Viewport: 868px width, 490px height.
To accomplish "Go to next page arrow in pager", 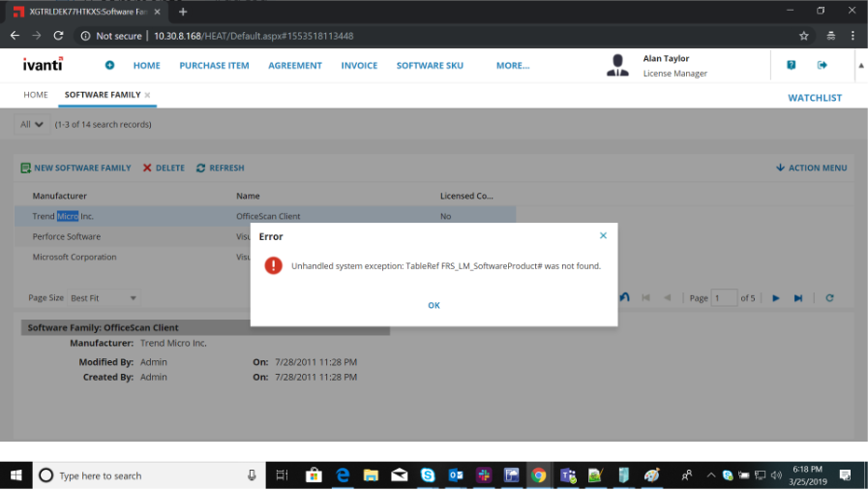I will 776,298.
